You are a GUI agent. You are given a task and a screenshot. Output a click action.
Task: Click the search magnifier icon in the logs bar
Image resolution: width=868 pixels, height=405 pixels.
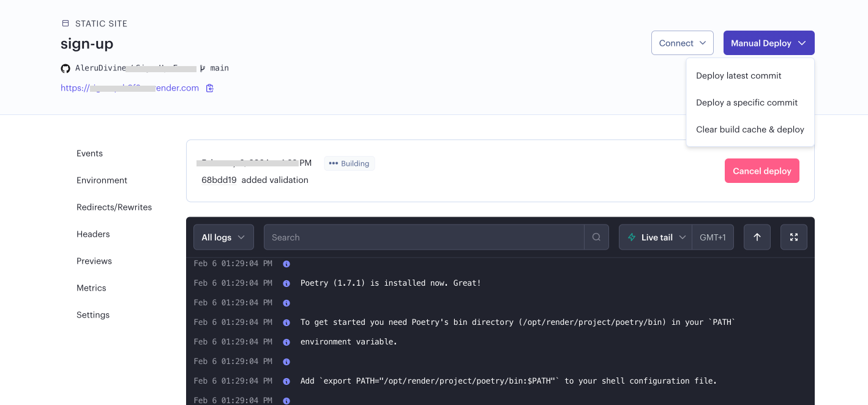pos(596,237)
